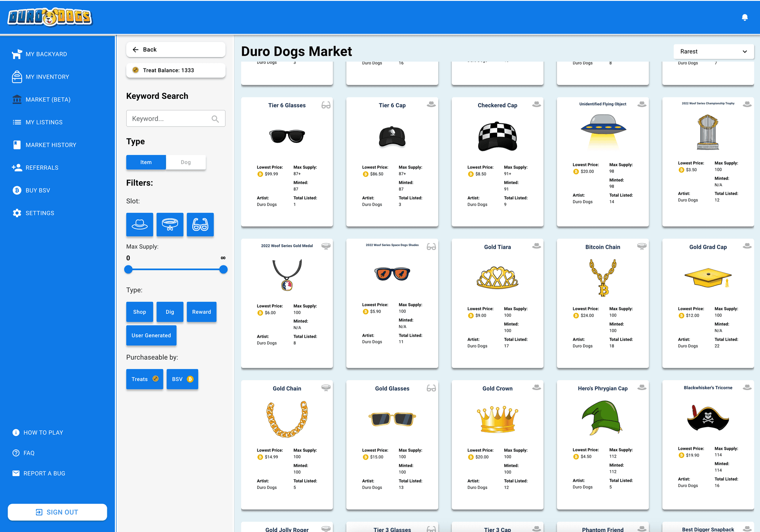Click the Back button above Treat Balance
The image size is (760, 532).
click(x=176, y=49)
